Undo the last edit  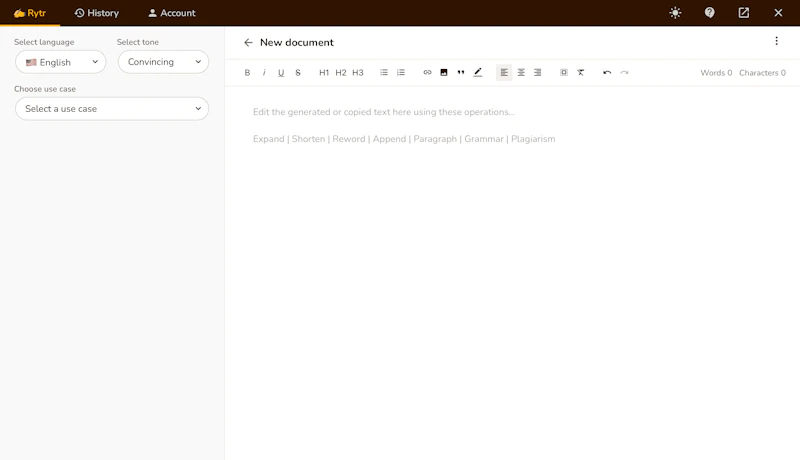coord(607,73)
